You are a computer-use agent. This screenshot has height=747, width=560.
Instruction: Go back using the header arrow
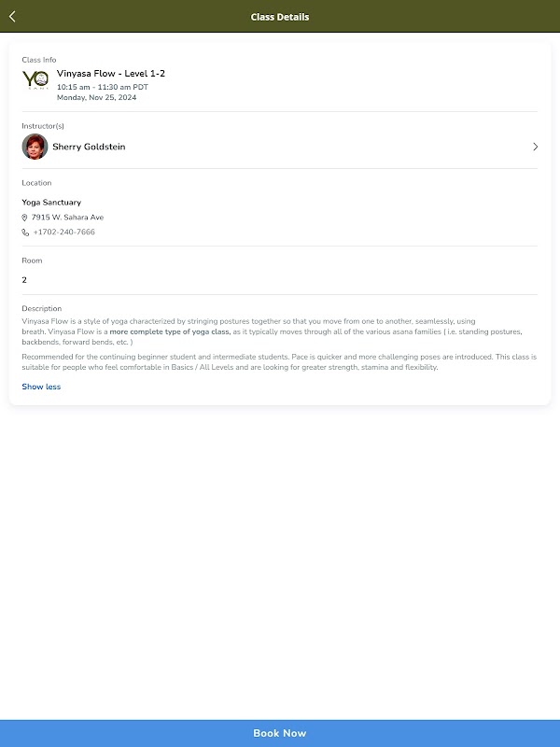(12, 17)
